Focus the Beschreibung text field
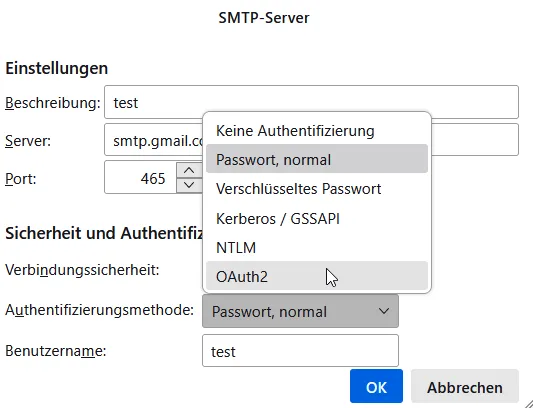533x408 pixels. tap(311, 102)
